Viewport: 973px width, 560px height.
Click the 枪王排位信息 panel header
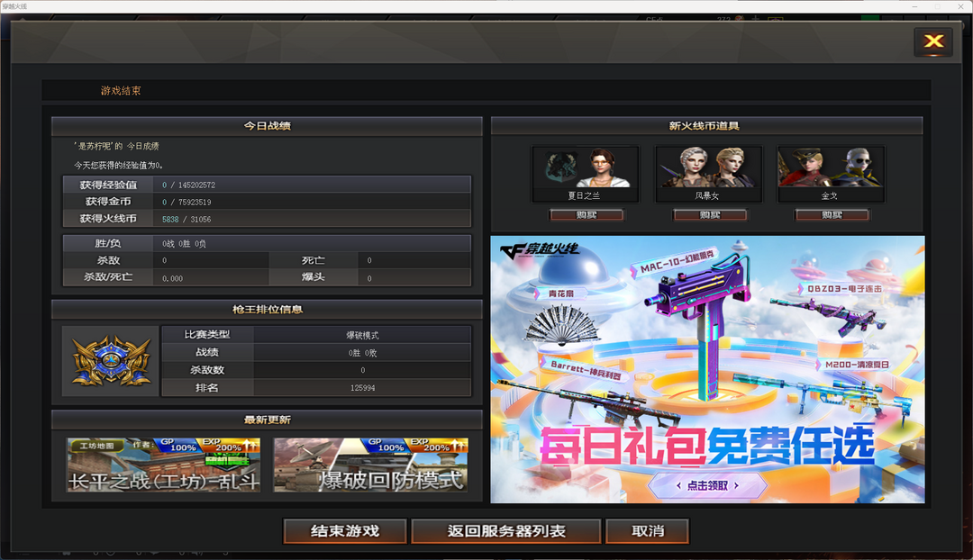coord(267,310)
